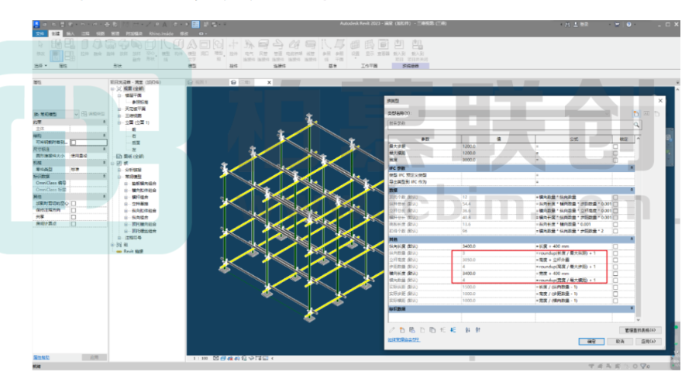Image resolution: width=696 pixels, height=390 pixels.
Task: Collapse 约束 section in properties panel
Action: 104,122
